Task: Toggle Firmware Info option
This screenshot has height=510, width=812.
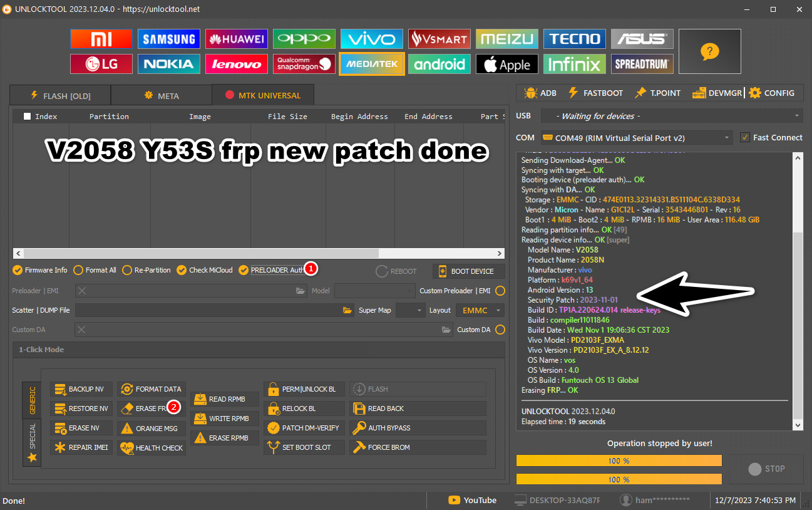Action: pyautogui.click(x=40, y=270)
